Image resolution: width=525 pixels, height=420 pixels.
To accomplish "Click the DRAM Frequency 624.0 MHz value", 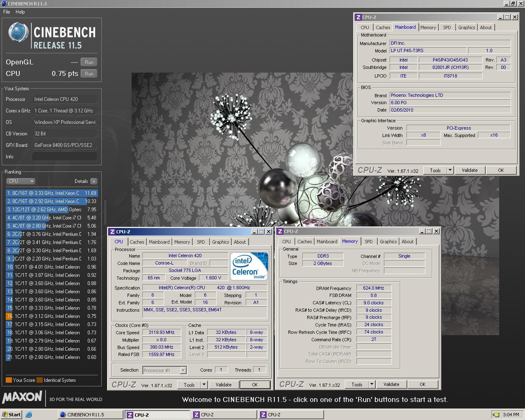I will coord(373,288).
